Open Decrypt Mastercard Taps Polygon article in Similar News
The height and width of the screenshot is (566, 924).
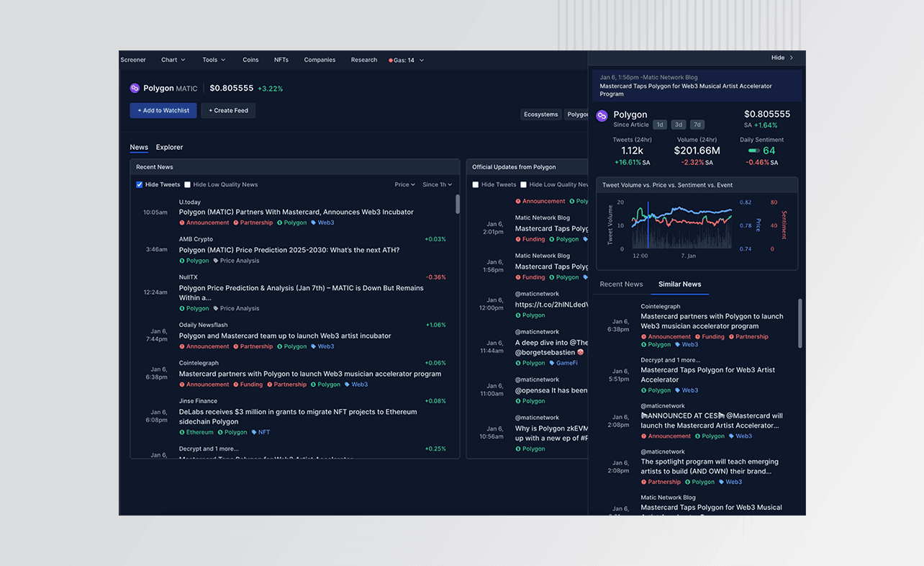click(708, 374)
